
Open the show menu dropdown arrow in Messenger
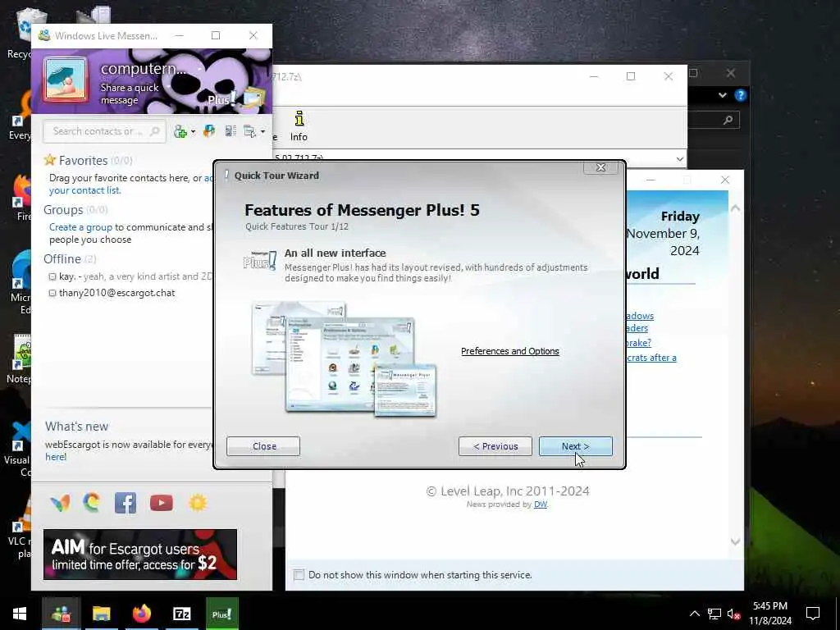[x=262, y=131]
